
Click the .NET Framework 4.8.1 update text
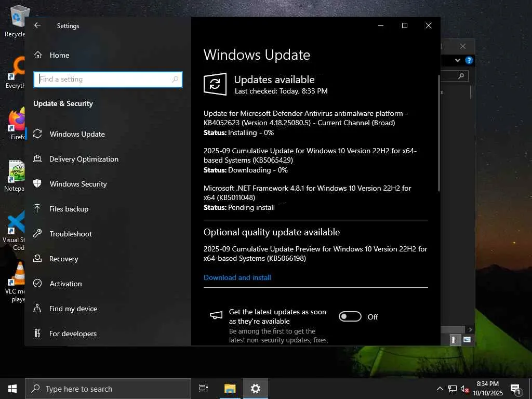[308, 193]
